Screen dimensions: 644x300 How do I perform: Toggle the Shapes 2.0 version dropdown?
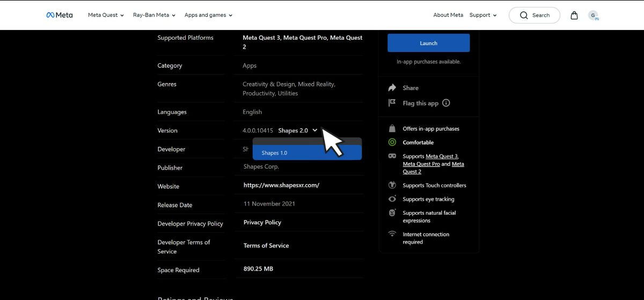point(298,130)
